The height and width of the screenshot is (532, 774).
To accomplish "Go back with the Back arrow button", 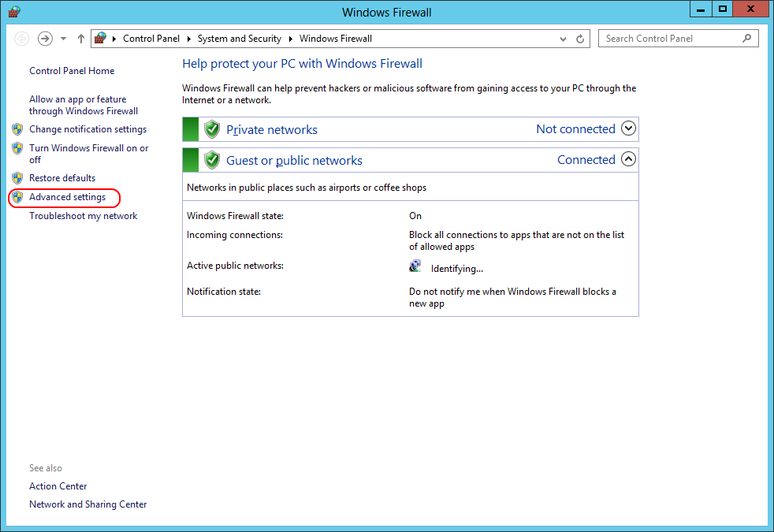I will coord(22,39).
